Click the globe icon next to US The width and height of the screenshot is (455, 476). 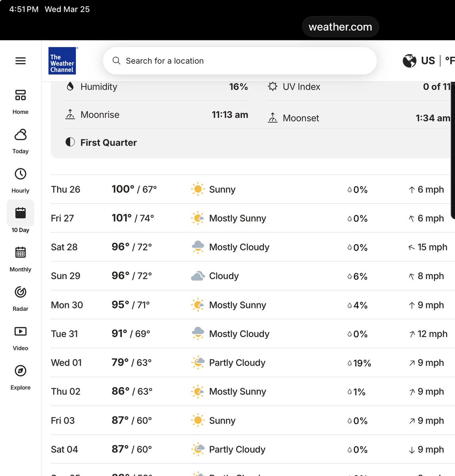409,61
